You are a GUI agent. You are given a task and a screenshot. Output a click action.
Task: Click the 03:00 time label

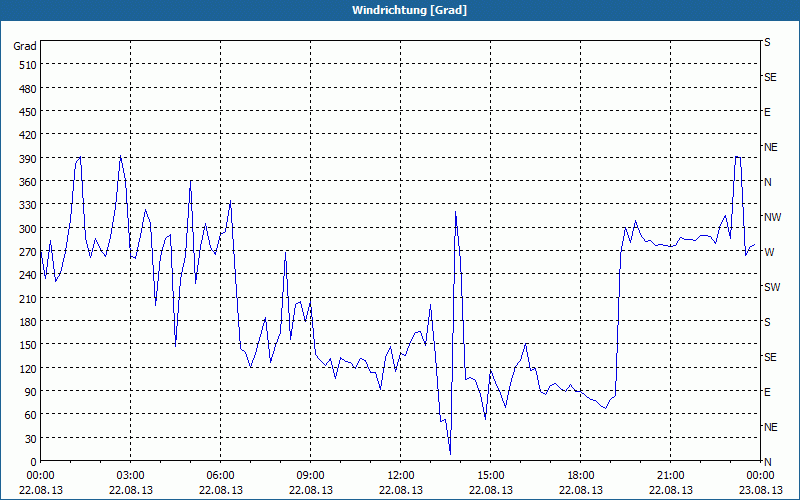[x=131, y=476]
